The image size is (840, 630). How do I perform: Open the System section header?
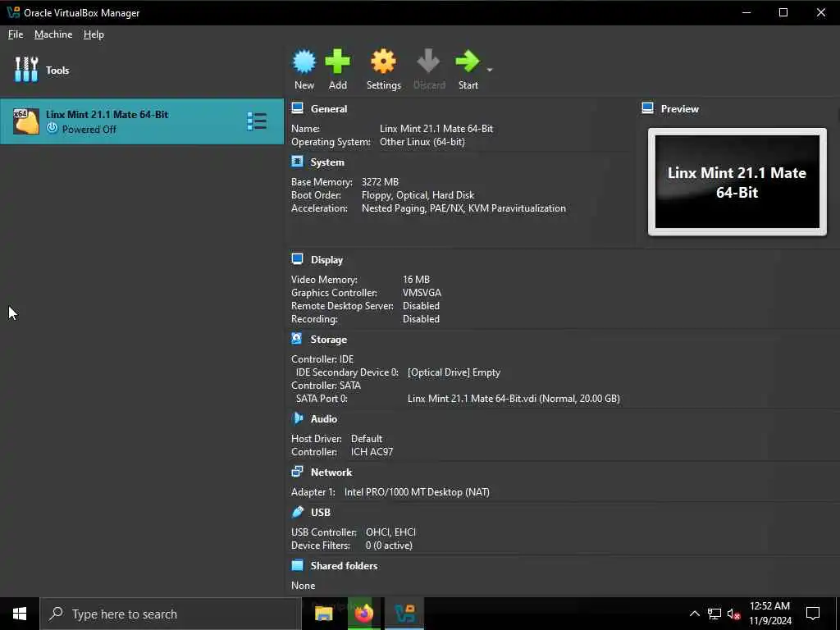[x=327, y=162]
